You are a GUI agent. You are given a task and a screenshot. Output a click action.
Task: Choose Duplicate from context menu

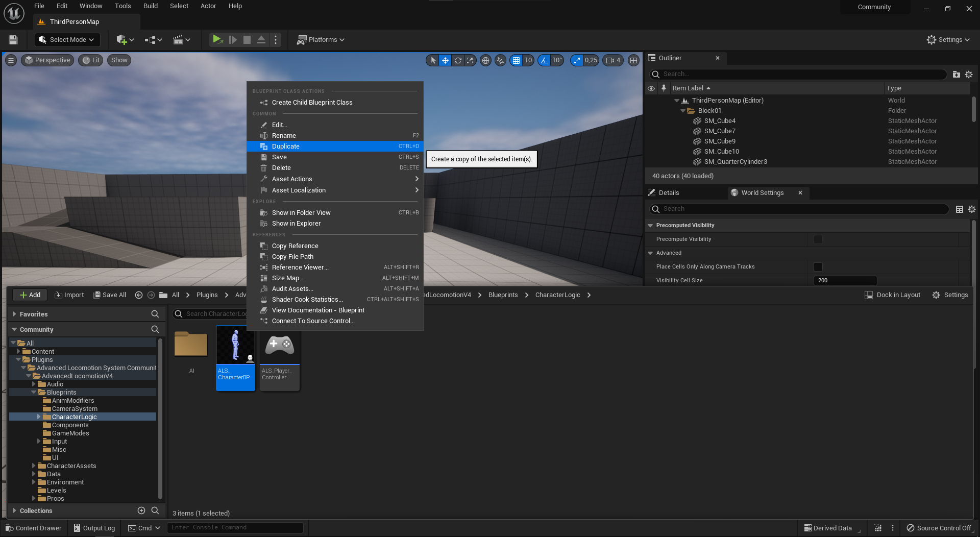pyautogui.click(x=335, y=147)
